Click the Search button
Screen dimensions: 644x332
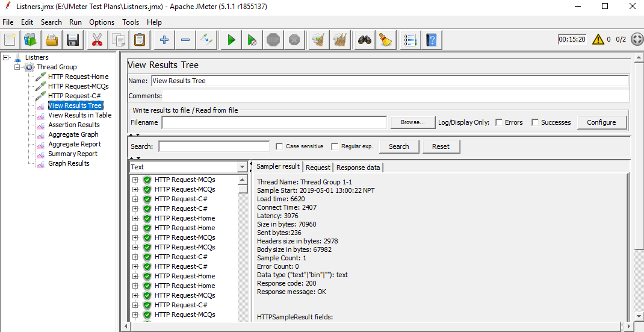point(399,146)
